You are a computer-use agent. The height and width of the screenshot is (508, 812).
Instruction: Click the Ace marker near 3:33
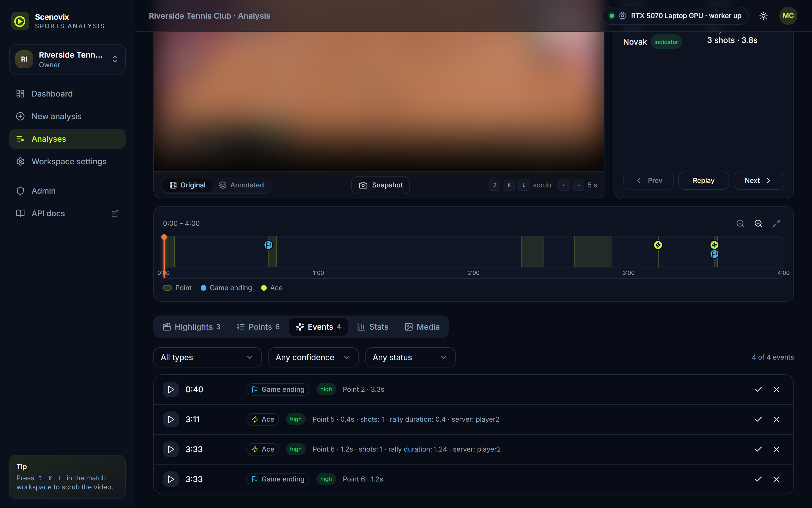[x=714, y=245]
